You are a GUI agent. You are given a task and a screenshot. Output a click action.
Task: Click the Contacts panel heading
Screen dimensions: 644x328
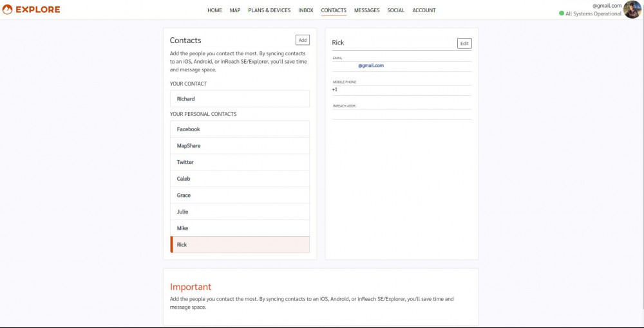pos(185,41)
